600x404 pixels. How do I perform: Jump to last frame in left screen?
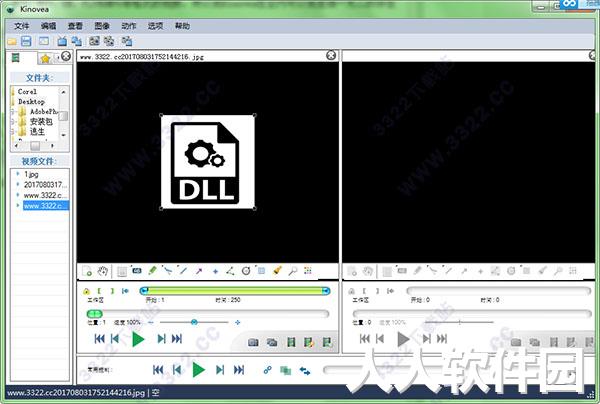[177, 339]
